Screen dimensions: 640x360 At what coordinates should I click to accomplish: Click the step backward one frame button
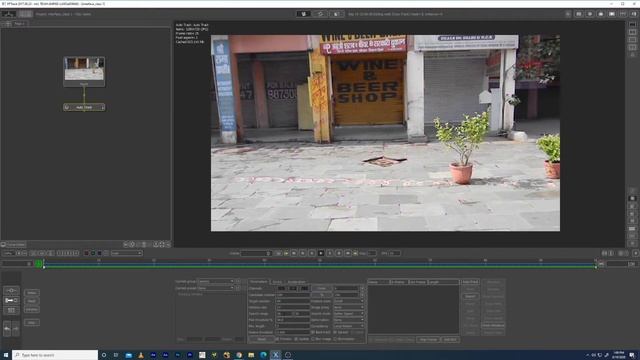click(303, 253)
